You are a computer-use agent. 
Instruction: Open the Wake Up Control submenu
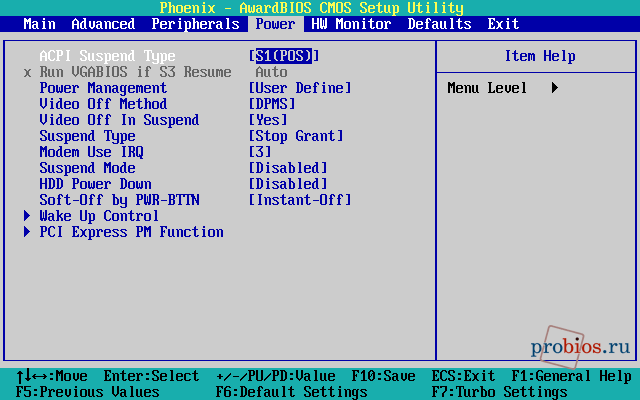click(99, 216)
